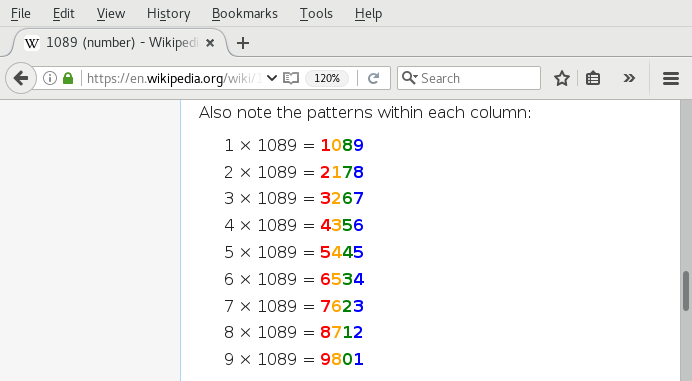Screen dimensions: 692x381
Task: Click the result 1089 in first row
Action: click(342, 145)
